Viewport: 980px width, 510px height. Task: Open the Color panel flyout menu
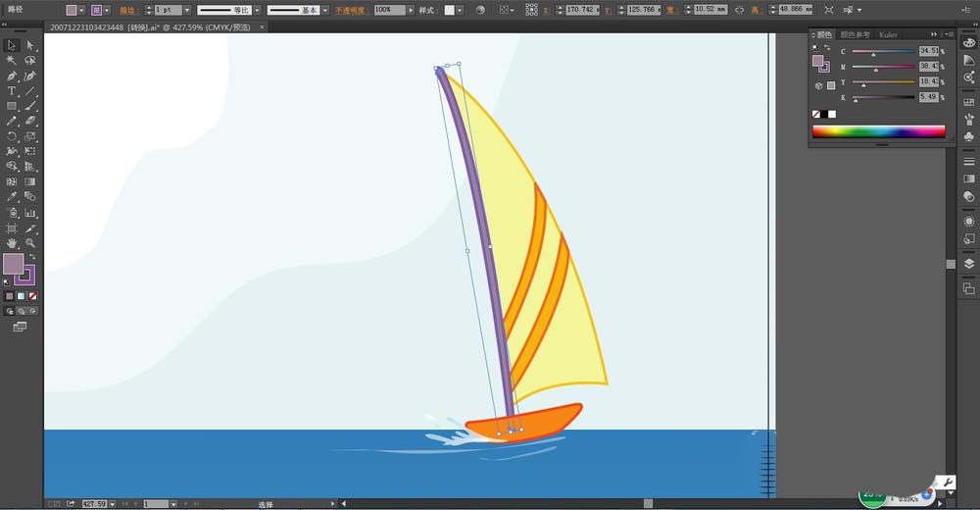(949, 34)
